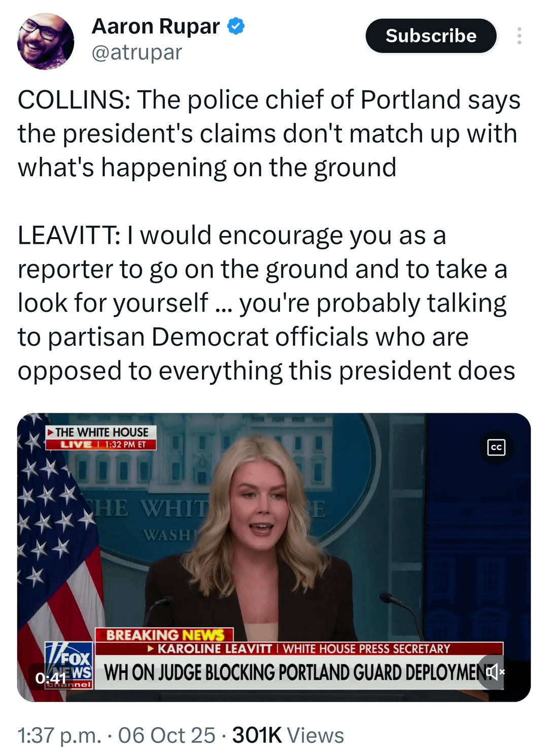Click The White House LIVE badge

101,438
